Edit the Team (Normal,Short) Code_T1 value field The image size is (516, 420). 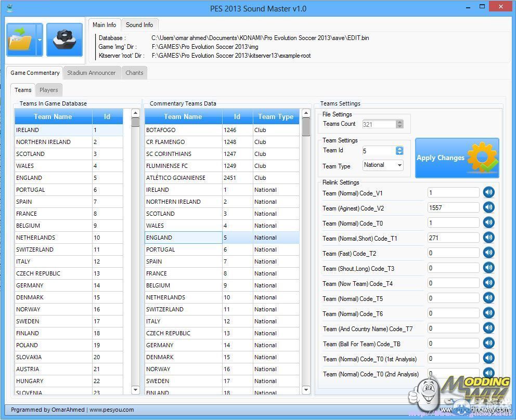[454, 238]
